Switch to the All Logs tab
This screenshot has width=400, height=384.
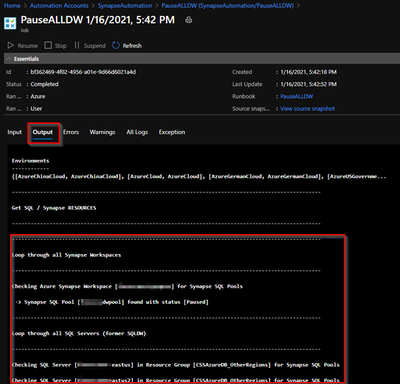pos(137,132)
